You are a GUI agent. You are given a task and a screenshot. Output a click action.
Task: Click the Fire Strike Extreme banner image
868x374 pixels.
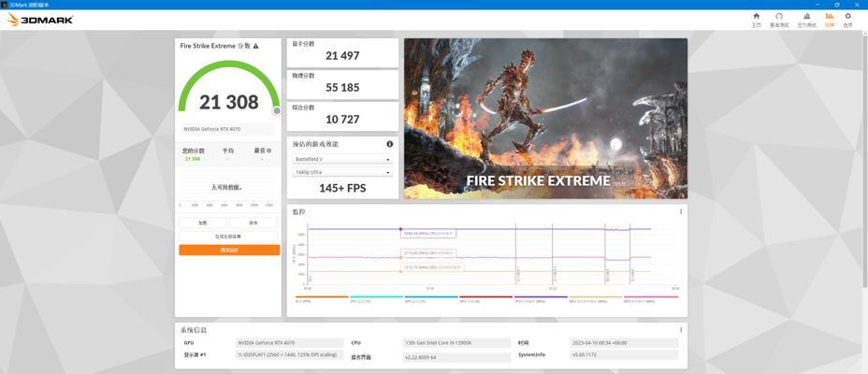coord(546,119)
